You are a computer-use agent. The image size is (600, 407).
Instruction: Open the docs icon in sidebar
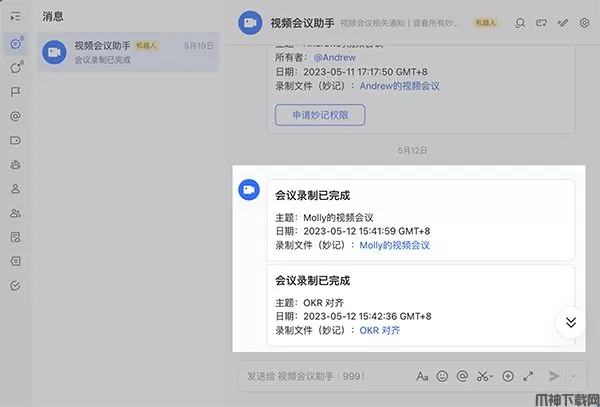coord(15,237)
